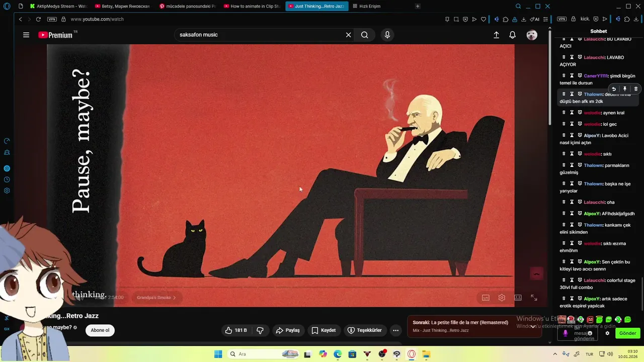Open the Windows Start menu
Screen dimensions: 644x362
coord(218,354)
